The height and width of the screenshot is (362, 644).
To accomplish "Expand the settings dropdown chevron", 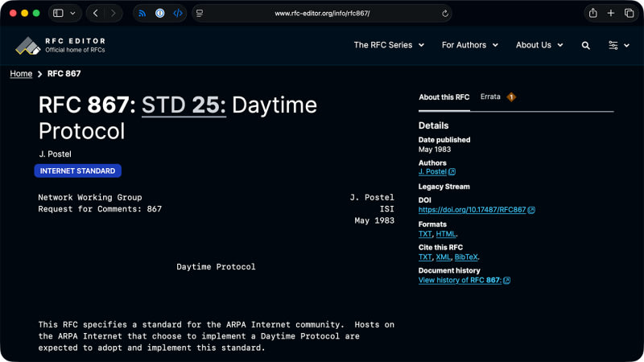I will pos(627,46).
